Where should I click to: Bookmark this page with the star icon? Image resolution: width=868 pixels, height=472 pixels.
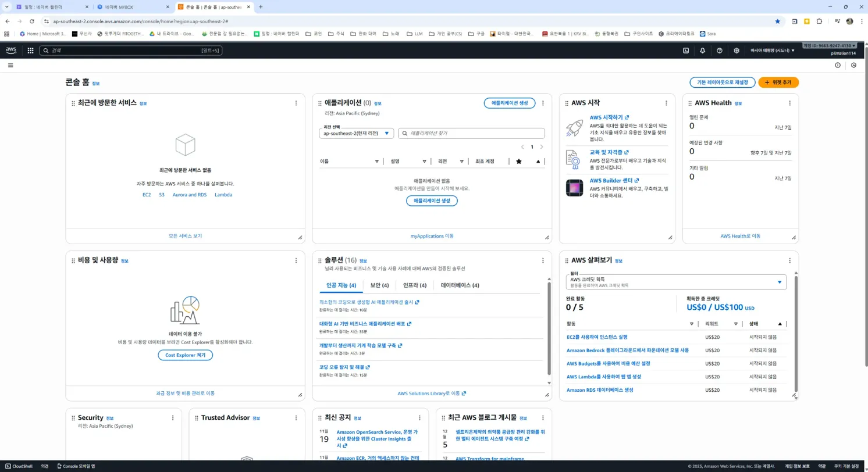coord(778,21)
